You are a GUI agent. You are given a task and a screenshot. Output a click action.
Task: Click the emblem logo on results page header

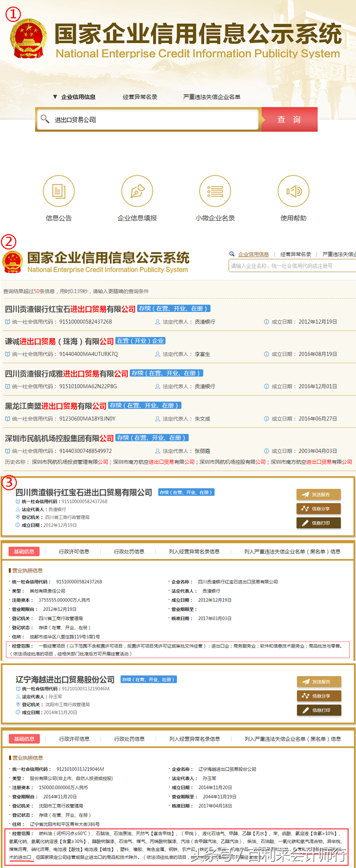[x=12, y=262]
